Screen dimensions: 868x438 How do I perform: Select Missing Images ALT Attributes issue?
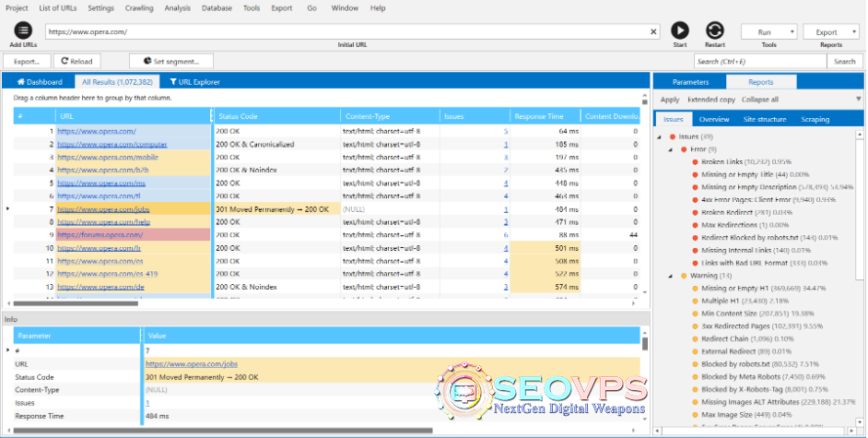tap(779, 402)
